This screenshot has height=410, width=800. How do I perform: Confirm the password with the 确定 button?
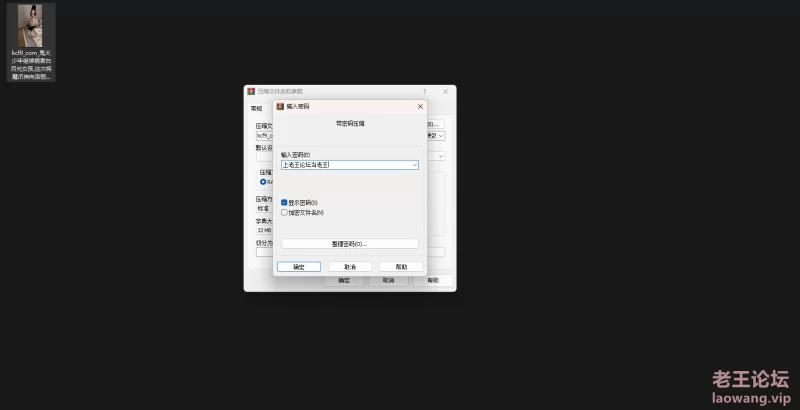pos(299,267)
